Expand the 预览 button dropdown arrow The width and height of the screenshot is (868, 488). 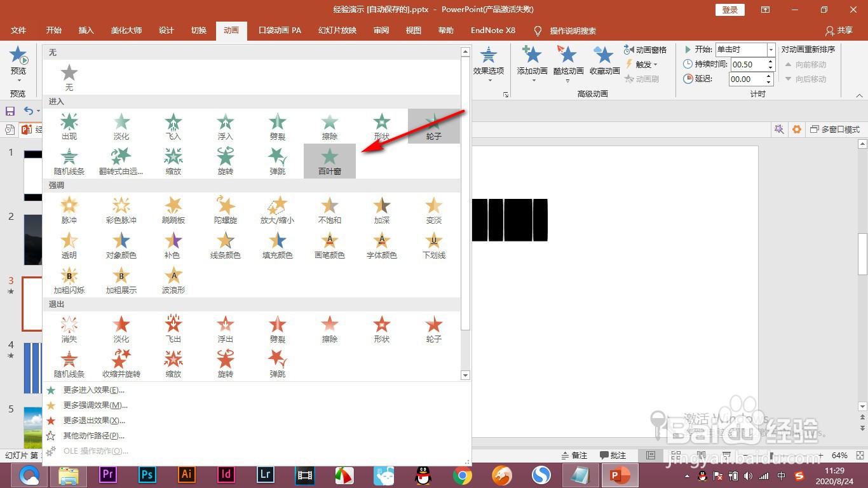click(x=18, y=80)
